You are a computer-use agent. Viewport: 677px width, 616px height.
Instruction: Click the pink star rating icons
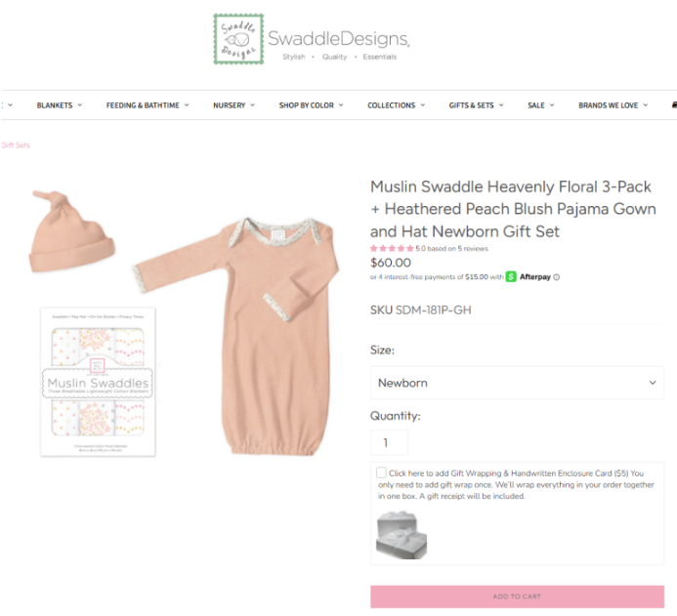(392, 249)
